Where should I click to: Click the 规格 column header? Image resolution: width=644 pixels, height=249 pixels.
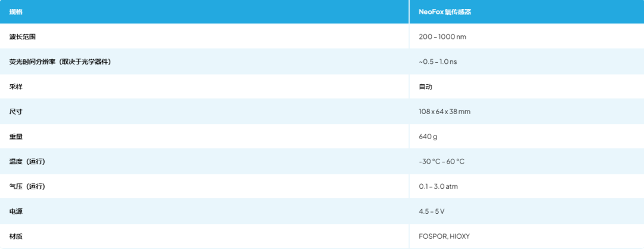[x=16, y=12]
